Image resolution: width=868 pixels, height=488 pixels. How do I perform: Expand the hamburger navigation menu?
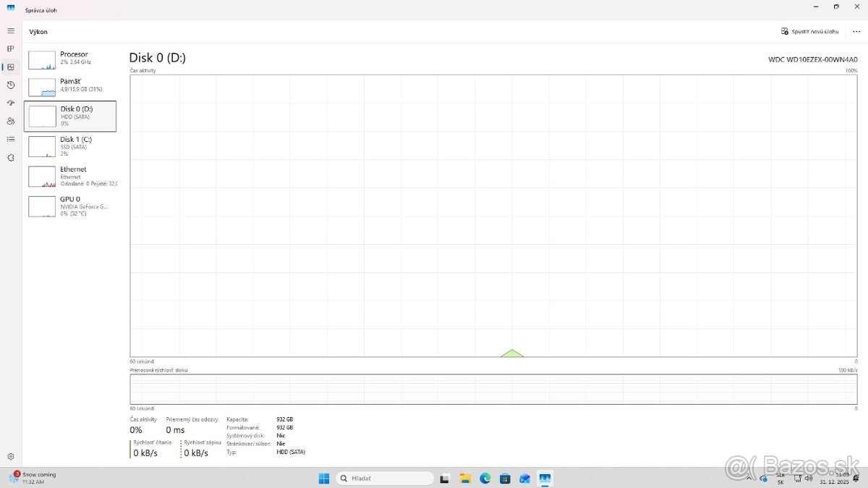coord(11,31)
